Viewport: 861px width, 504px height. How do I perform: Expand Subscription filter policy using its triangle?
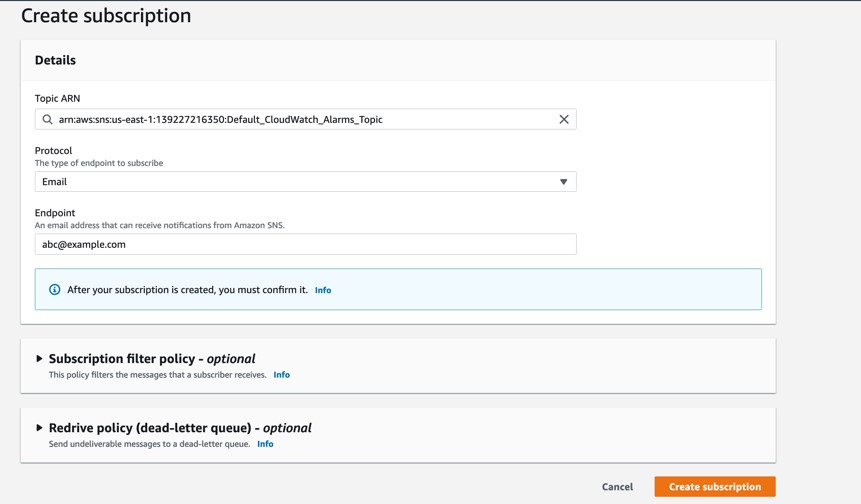pos(39,359)
